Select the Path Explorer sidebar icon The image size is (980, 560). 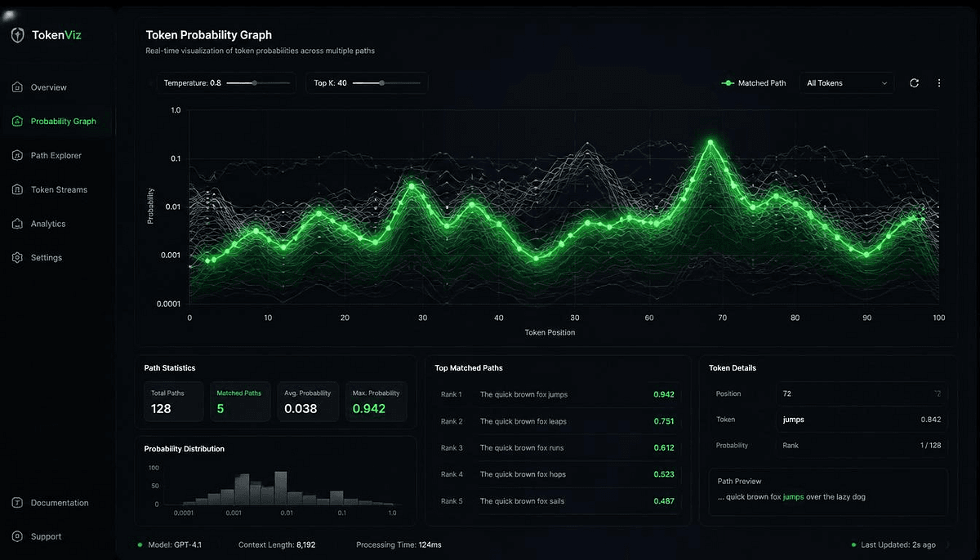pyautogui.click(x=17, y=155)
